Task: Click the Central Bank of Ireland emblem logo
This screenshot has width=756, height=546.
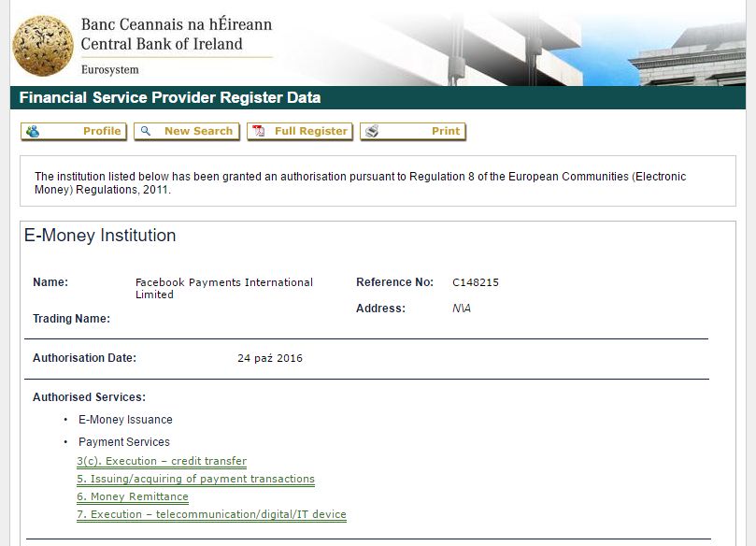Action: [x=43, y=45]
